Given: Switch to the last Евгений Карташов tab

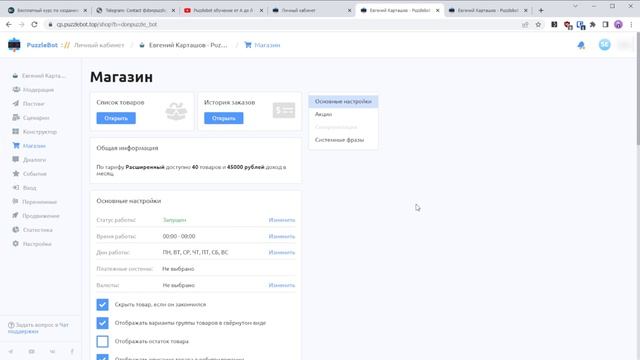Looking at the screenshot, I should coord(488,10).
